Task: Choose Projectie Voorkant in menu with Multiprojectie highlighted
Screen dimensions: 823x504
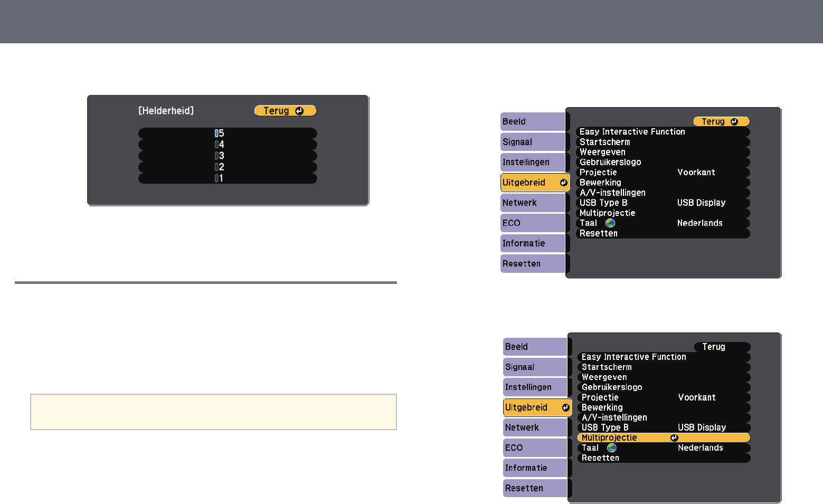Action: pos(664,397)
